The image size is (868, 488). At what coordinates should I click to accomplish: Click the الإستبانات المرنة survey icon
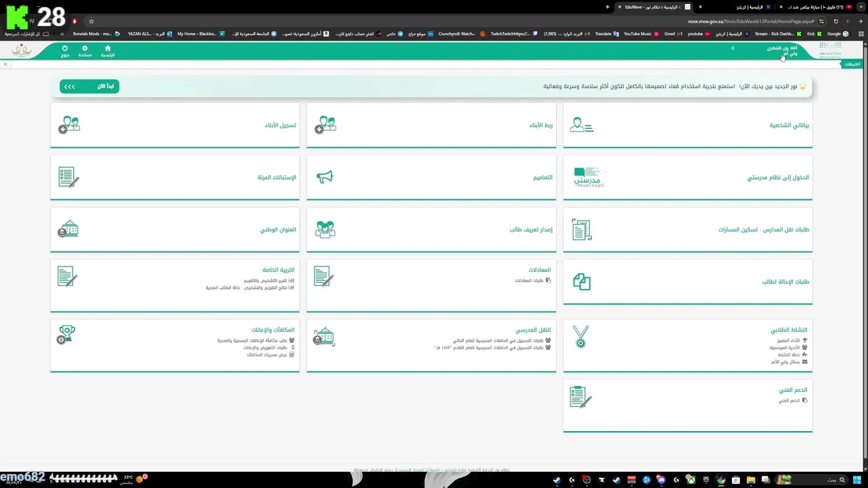68,177
